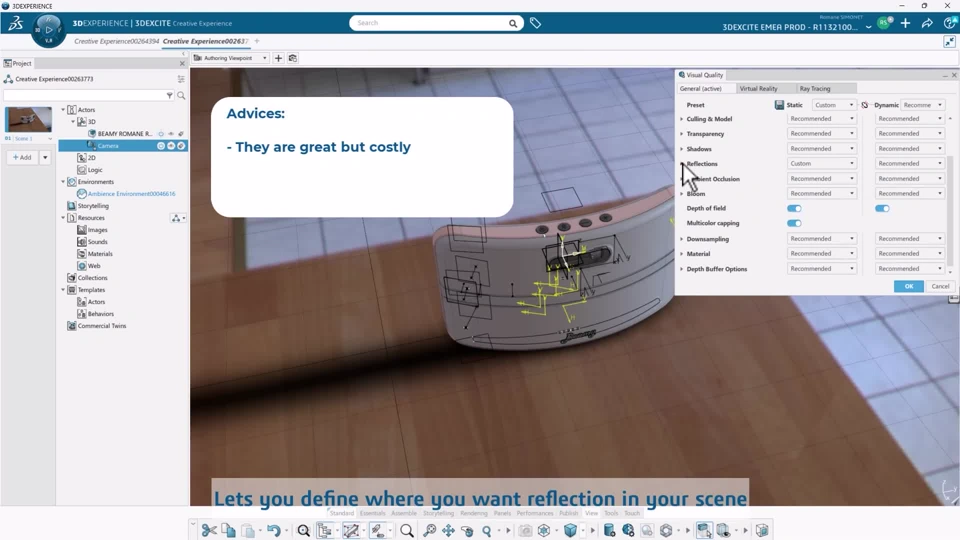
Task: Toggle Static Depth of field switch
Action: pyautogui.click(x=794, y=209)
